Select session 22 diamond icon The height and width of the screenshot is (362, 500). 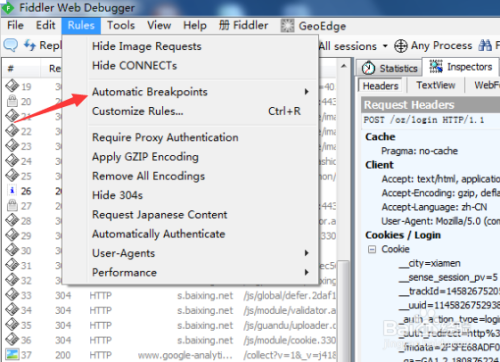pos(12,131)
